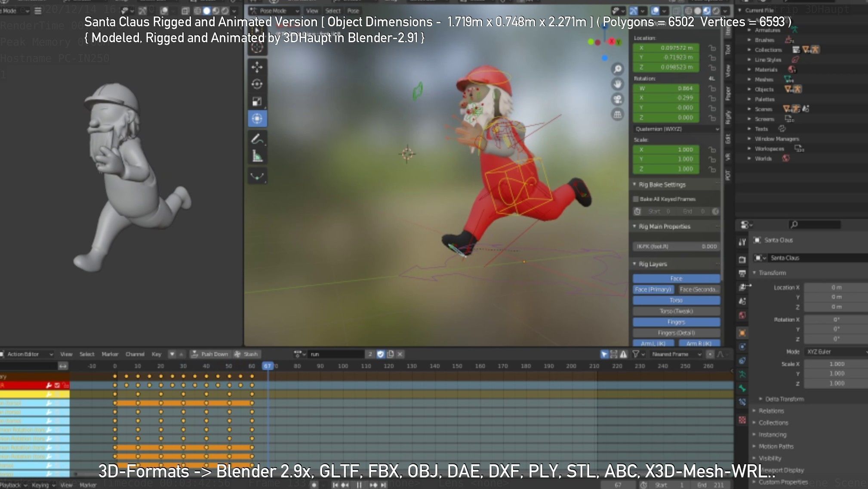Viewport: 868px width, 489px height.
Task: Enable Bake All Keyed Frames checkbox
Action: pos(636,199)
